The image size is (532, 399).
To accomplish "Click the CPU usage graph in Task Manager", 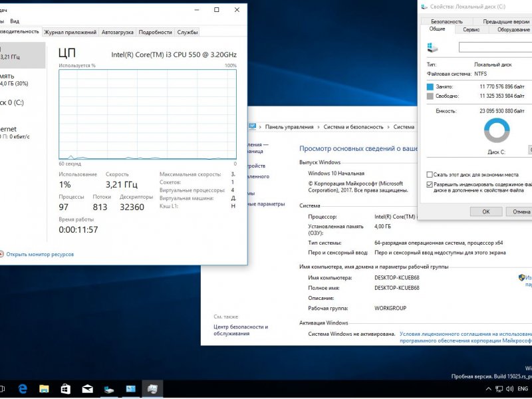I will pos(148,114).
